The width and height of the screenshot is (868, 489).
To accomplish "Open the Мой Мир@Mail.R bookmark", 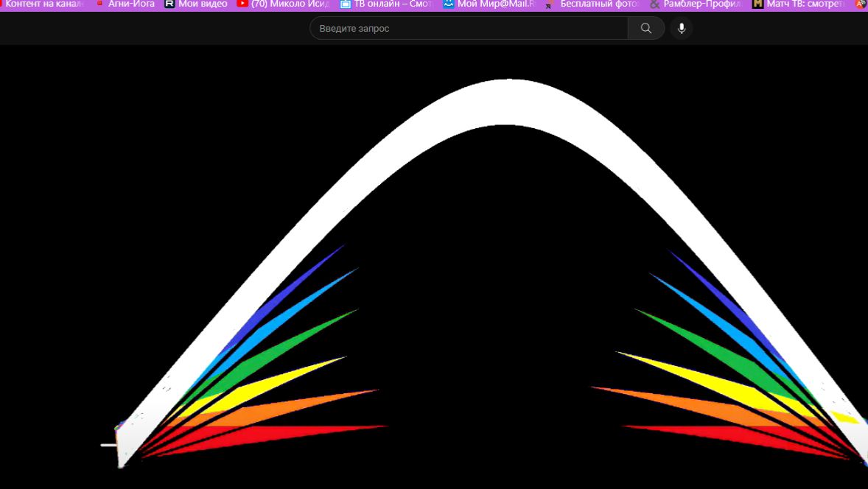I will coord(497,4).
